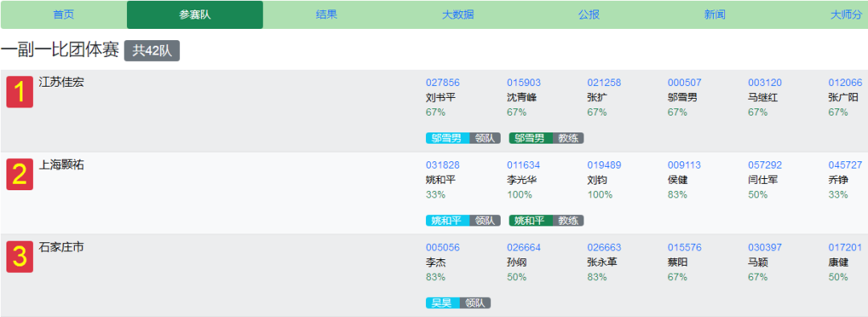Select the 参赛队 tab

194,15
